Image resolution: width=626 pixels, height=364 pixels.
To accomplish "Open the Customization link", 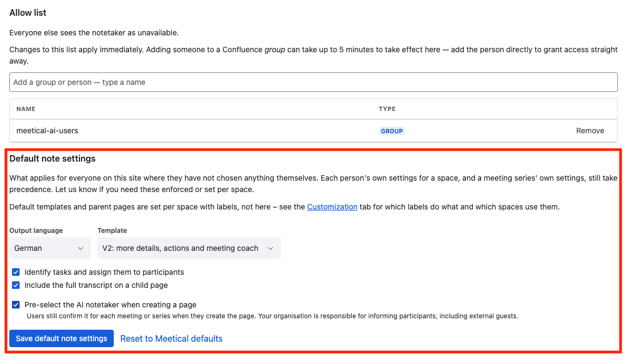I will click(332, 207).
